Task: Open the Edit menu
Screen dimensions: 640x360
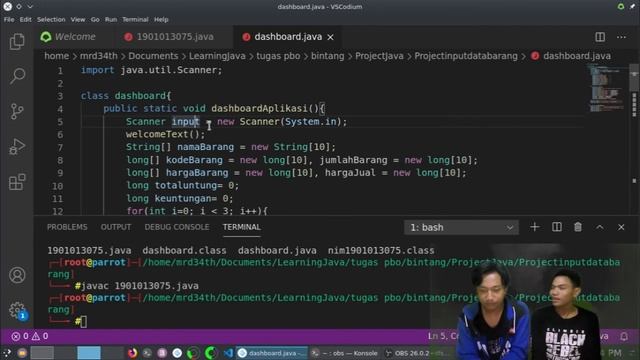Action: click(25, 20)
